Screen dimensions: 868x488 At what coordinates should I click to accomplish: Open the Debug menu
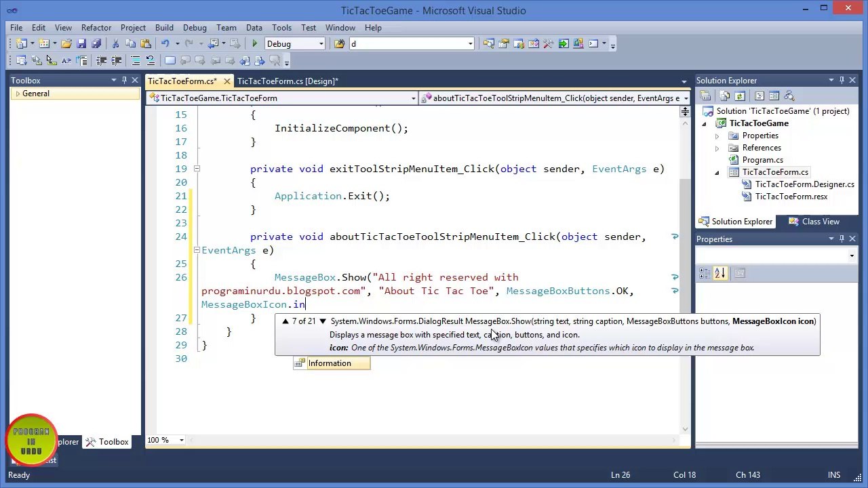tap(195, 28)
